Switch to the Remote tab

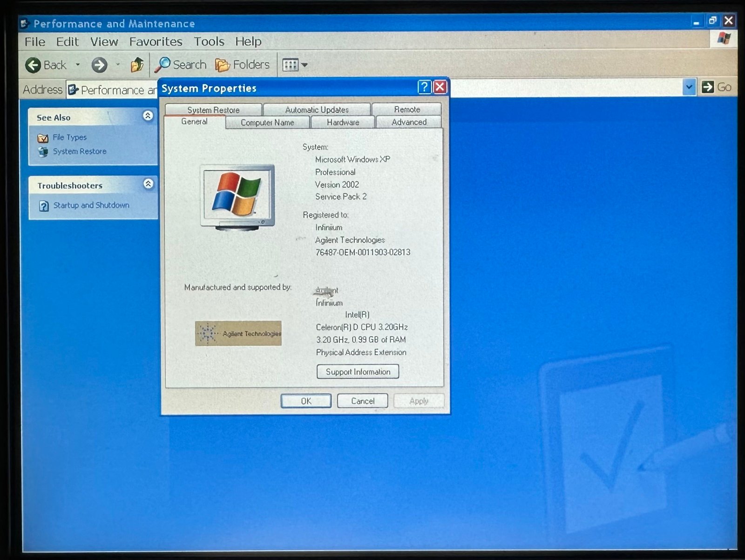coord(407,109)
